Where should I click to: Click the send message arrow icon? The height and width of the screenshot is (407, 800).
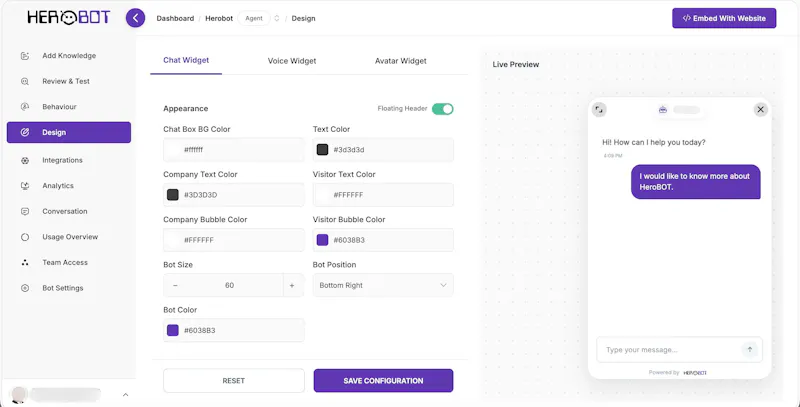coord(749,349)
